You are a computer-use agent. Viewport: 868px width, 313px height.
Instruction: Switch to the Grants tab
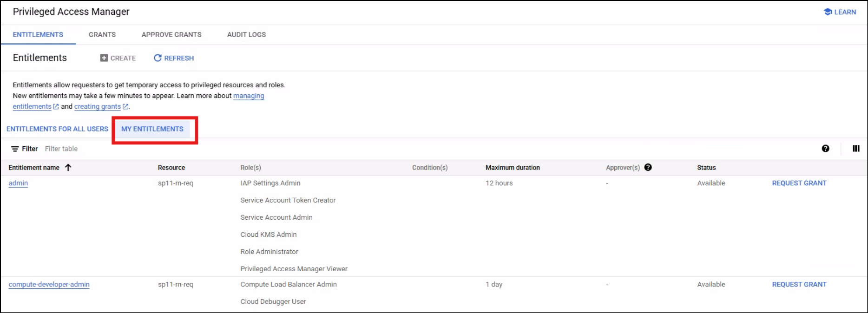tap(102, 35)
